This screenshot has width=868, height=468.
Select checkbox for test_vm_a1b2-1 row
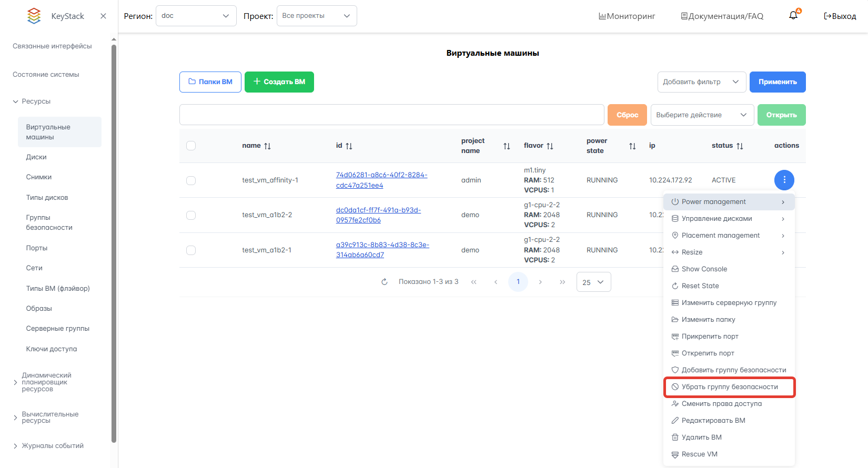(x=191, y=250)
